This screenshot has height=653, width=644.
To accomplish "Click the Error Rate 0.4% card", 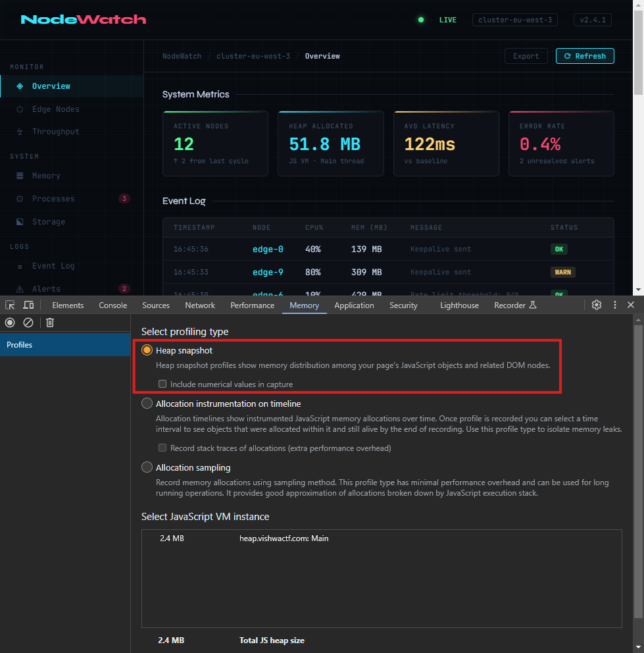I will click(x=561, y=144).
